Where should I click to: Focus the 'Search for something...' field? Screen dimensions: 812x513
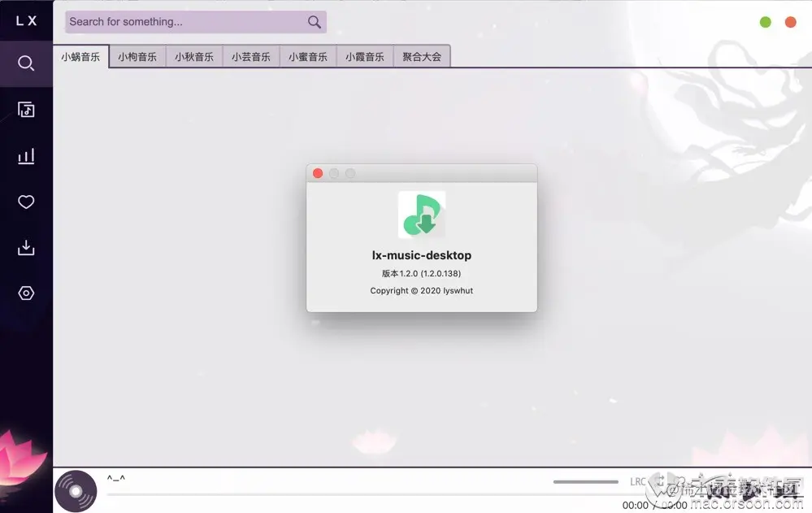(x=196, y=22)
